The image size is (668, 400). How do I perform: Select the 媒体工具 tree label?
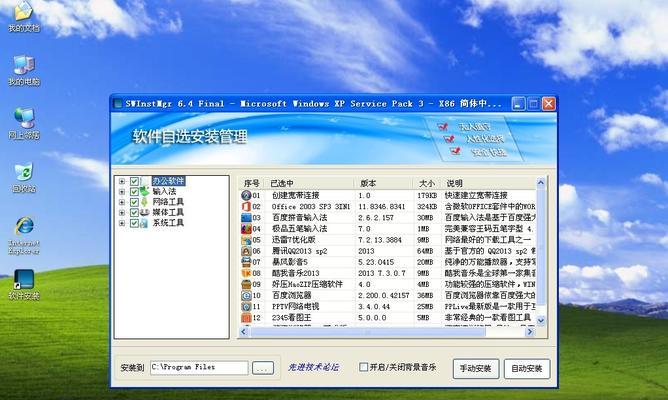(x=168, y=213)
